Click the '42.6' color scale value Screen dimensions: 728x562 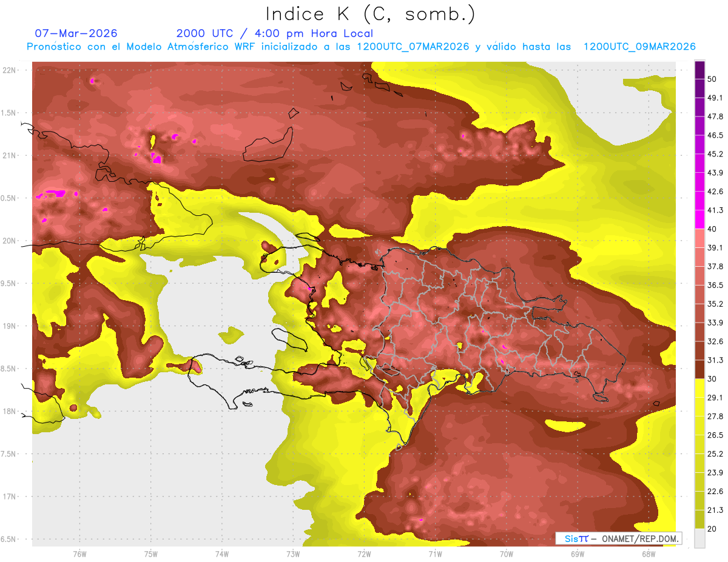(x=715, y=192)
